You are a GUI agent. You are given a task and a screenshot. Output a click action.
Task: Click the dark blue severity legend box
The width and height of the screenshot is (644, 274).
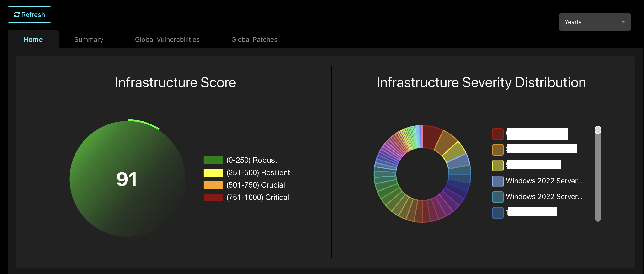497,213
